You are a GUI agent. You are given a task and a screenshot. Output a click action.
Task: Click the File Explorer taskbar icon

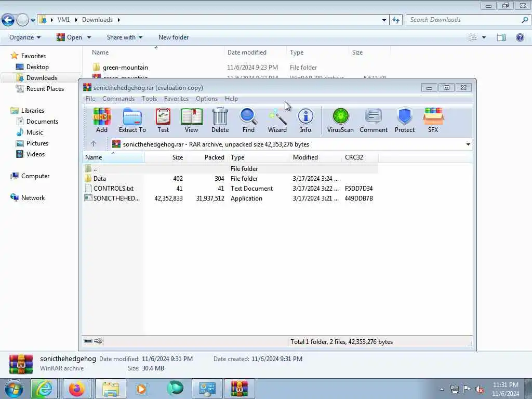tap(110, 389)
